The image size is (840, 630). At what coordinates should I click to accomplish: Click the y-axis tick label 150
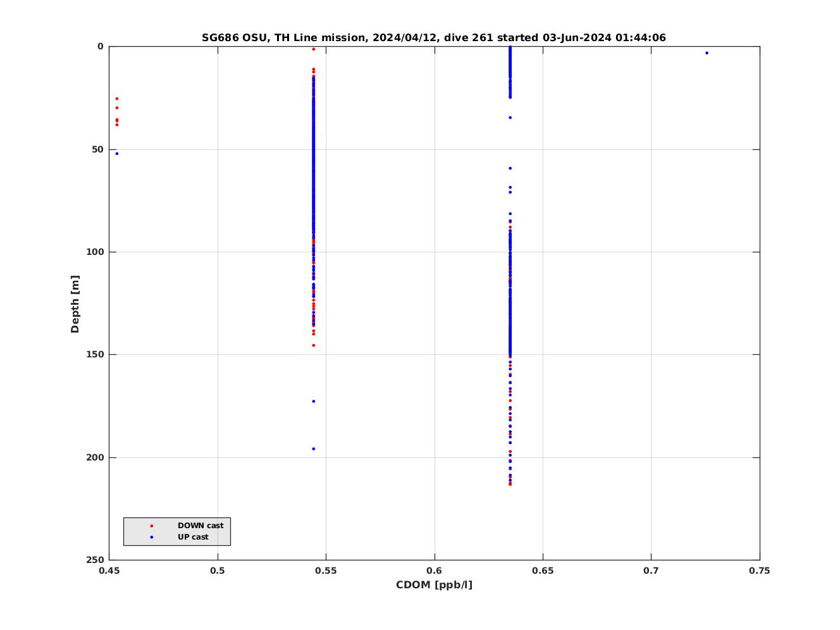pos(96,354)
